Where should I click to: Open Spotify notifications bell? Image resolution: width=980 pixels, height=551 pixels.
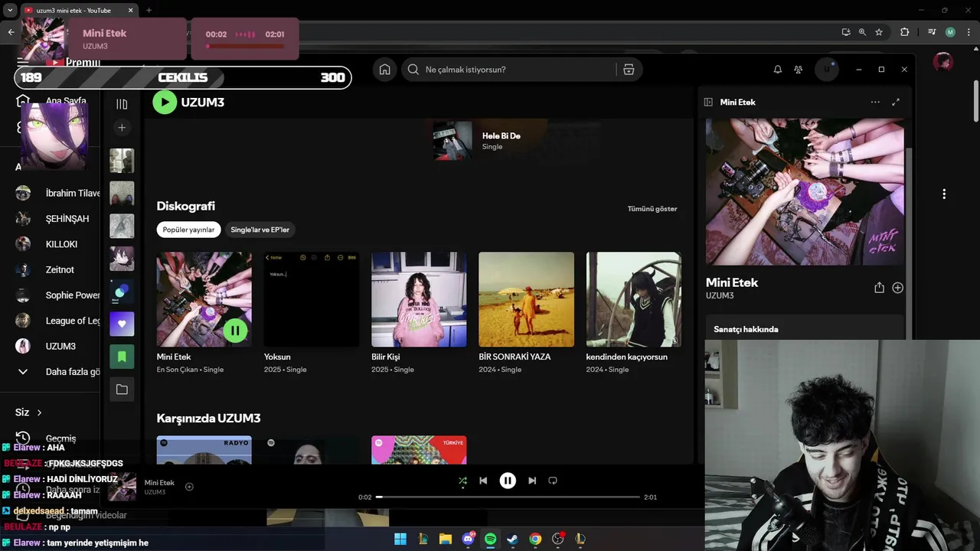[x=778, y=70]
